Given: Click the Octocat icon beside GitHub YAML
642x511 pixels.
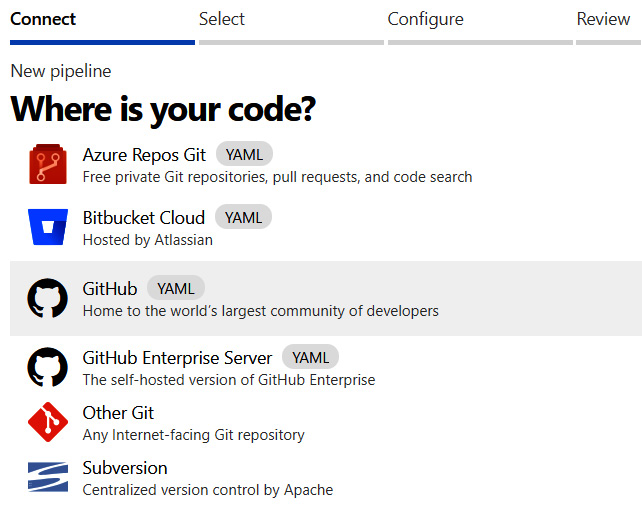Looking at the screenshot, I should (x=47, y=298).
